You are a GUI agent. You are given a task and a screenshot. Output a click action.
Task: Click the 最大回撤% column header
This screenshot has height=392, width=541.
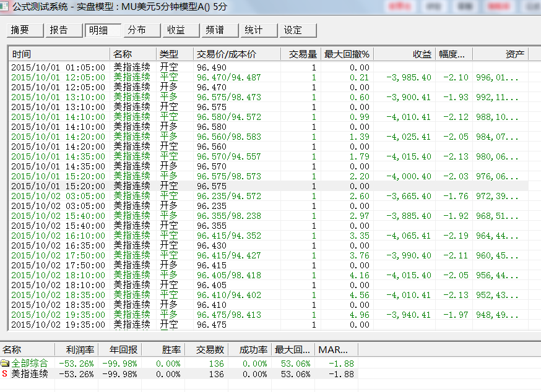347,54
